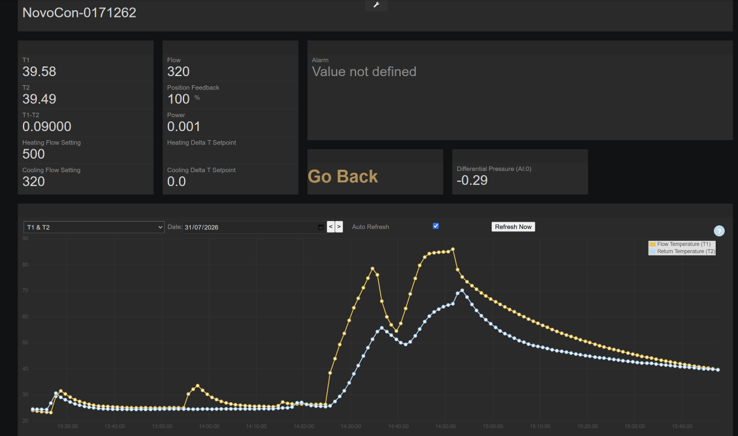The width and height of the screenshot is (738, 436).
Task: Open the T1 & T2 chart dropdown
Action: pos(94,227)
